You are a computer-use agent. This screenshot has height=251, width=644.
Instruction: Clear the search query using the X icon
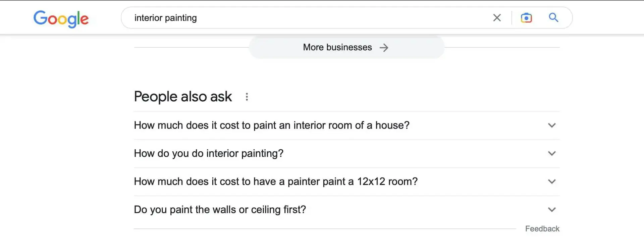tap(497, 17)
